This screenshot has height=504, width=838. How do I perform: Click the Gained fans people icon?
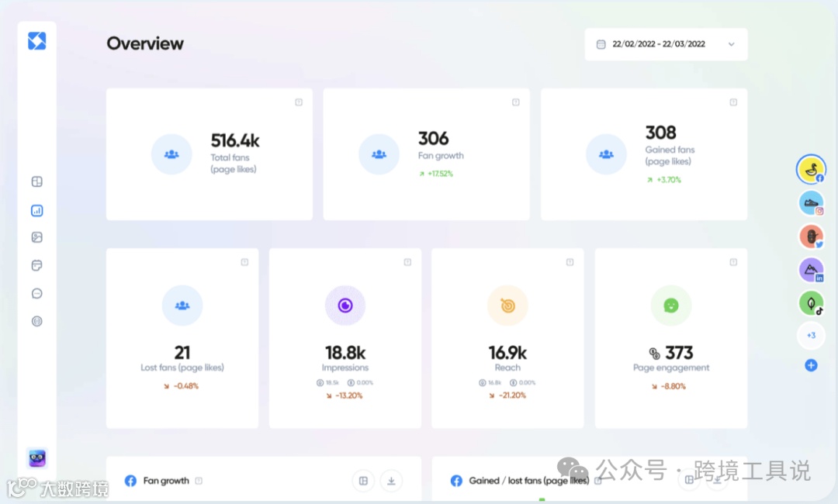(606, 154)
